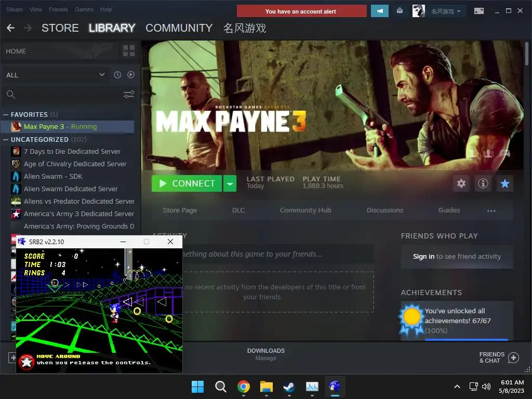Viewport: 532px width, 399px height.
Task: Click the library HOME button
Action: [x=16, y=51]
